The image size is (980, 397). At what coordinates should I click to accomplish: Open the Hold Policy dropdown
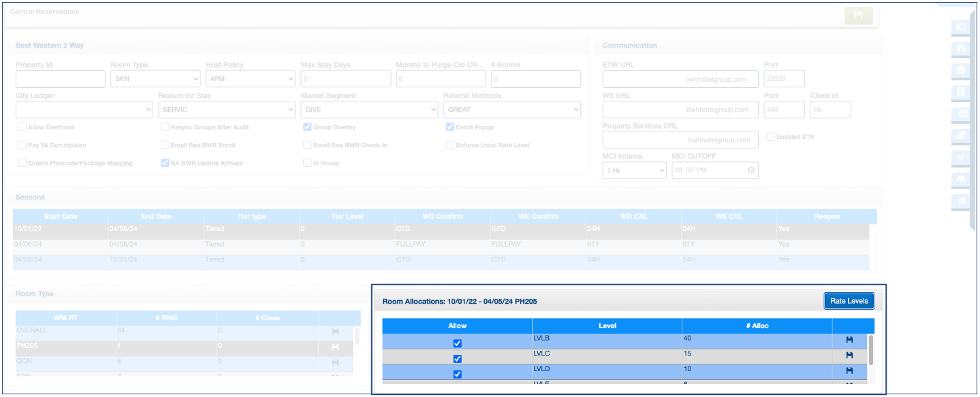click(250, 79)
